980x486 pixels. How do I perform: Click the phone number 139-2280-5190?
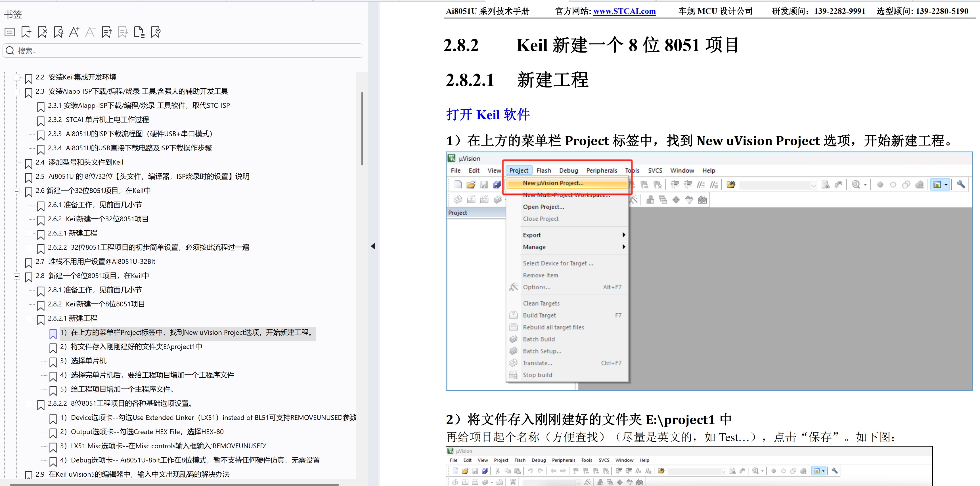click(x=942, y=11)
